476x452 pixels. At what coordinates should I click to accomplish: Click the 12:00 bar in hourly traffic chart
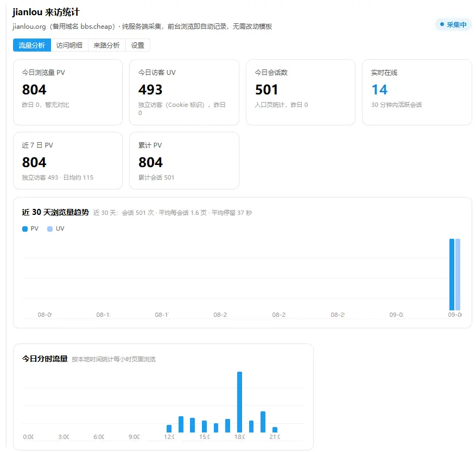point(169,429)
